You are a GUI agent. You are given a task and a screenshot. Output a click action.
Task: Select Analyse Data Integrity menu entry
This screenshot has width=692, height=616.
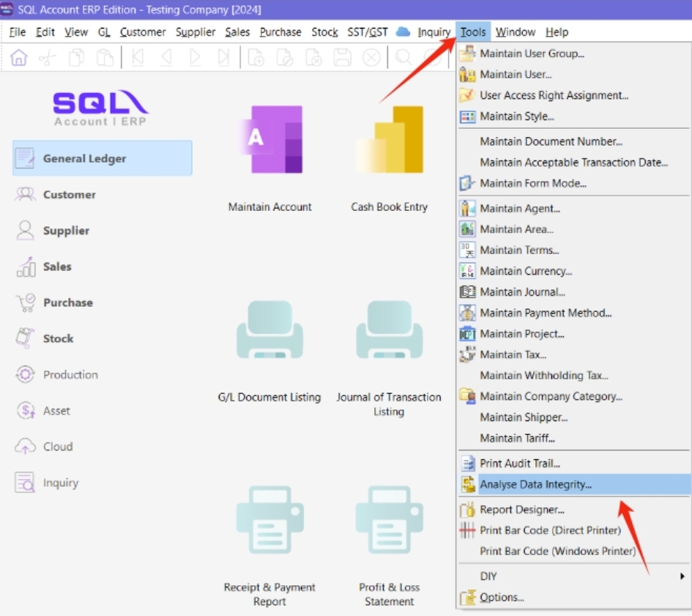pyautogui.click(x=535, y=484)
